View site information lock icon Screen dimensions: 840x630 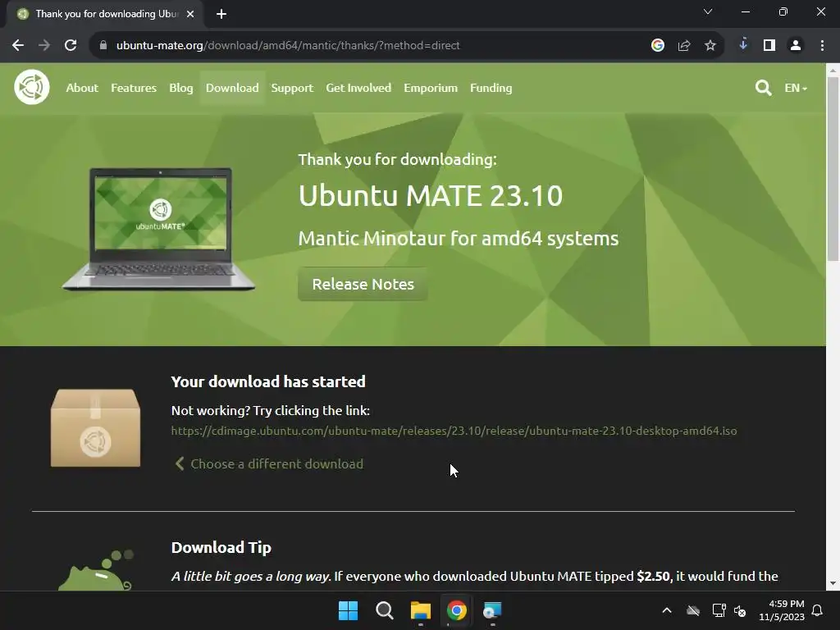103,46
